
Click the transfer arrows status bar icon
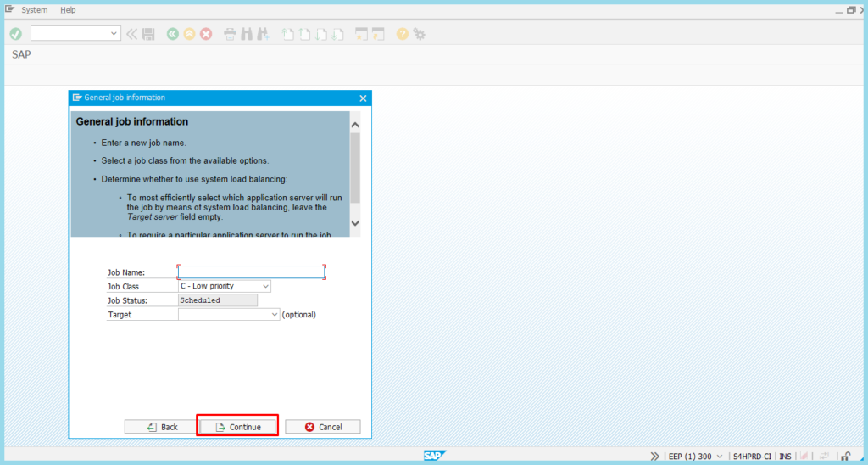tap(824, 457)
